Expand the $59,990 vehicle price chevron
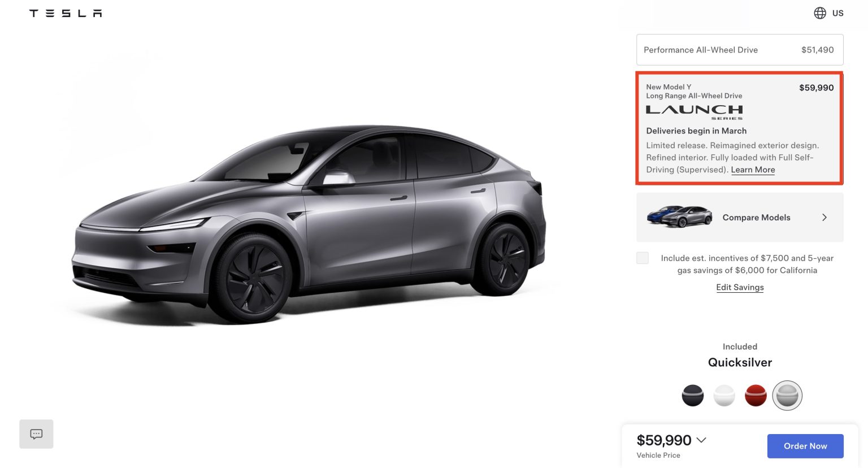 coord(701,440)
